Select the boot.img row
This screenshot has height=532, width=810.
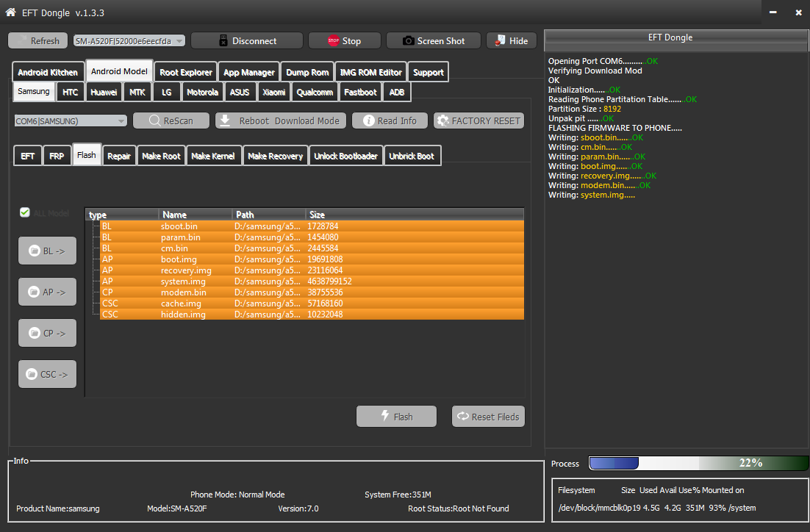coord(312,259)
